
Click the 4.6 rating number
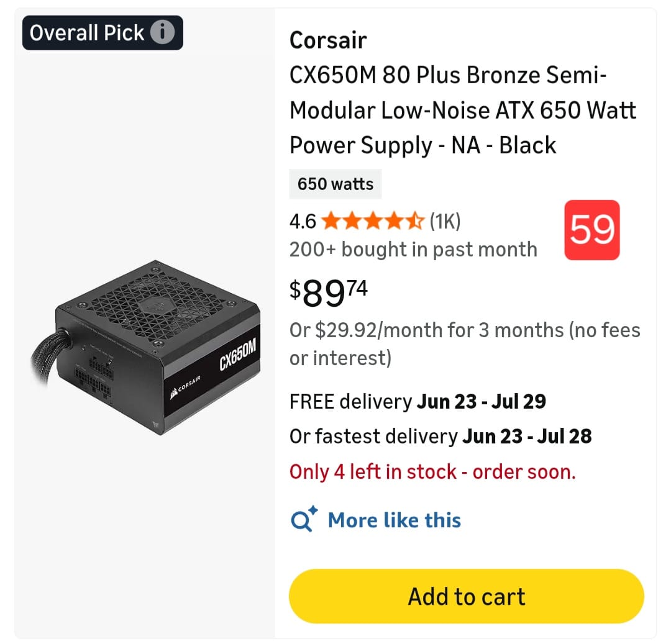[303, 221]
